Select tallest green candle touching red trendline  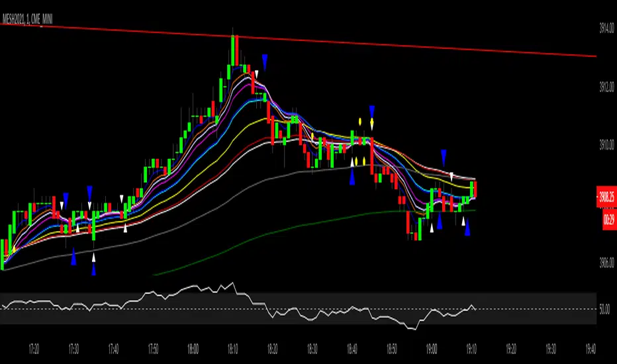point(233,50)
